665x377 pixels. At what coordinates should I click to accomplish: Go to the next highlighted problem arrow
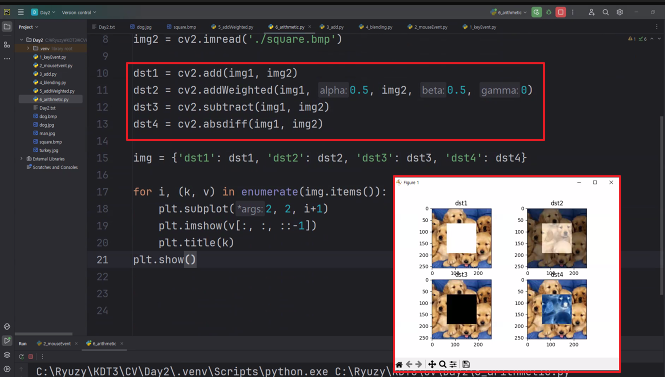pyautogui.click(x=659, y=39)
